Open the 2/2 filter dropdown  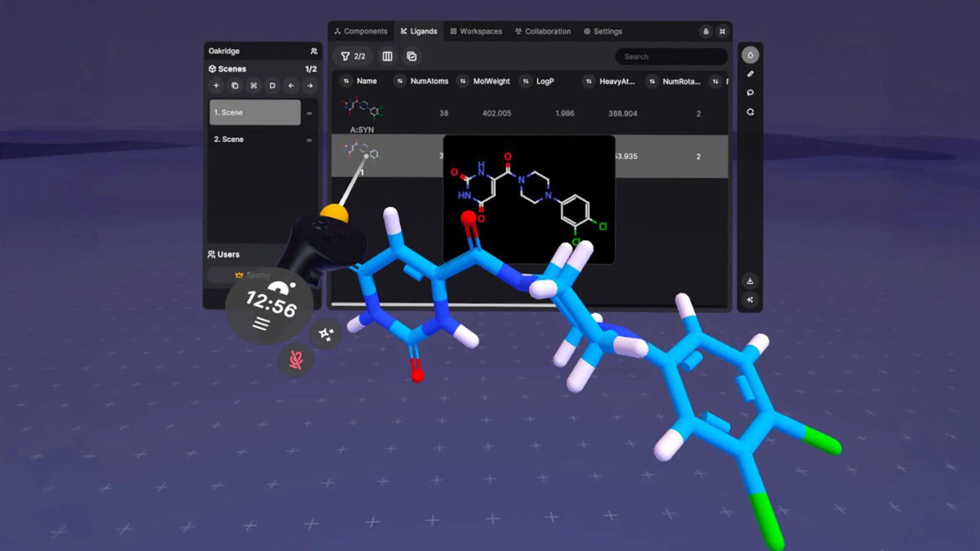pyautogui.click(x=353, y=57)
